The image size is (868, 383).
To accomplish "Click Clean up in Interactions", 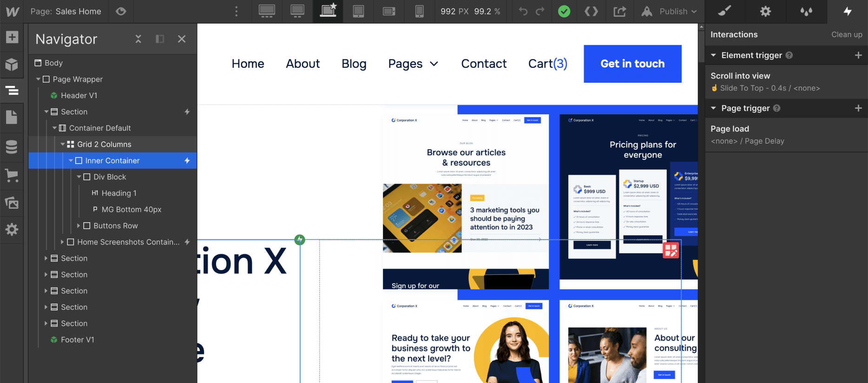I will 847,34.
